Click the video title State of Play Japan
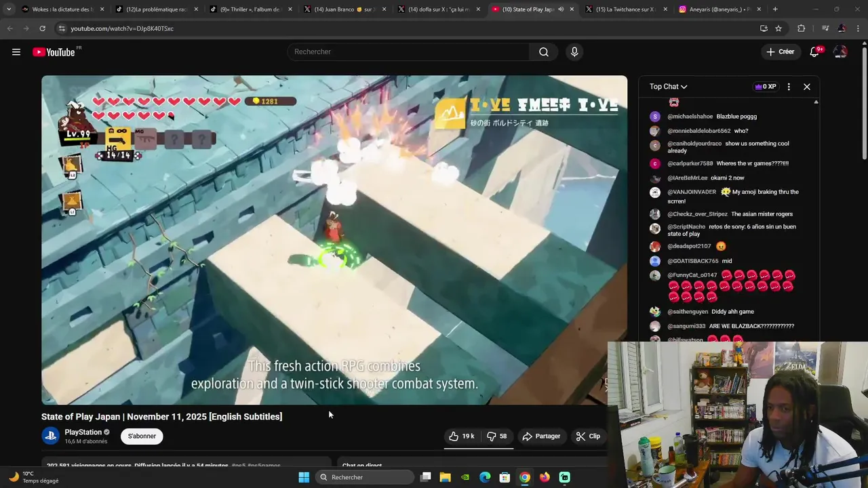This screenshot has height=488, width=868. point(161,417)
